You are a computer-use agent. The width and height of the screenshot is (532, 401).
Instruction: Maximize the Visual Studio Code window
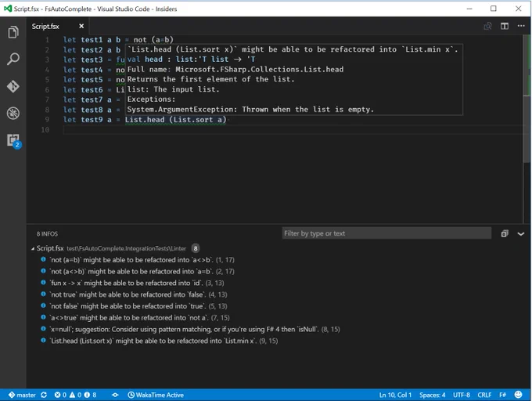494,9
